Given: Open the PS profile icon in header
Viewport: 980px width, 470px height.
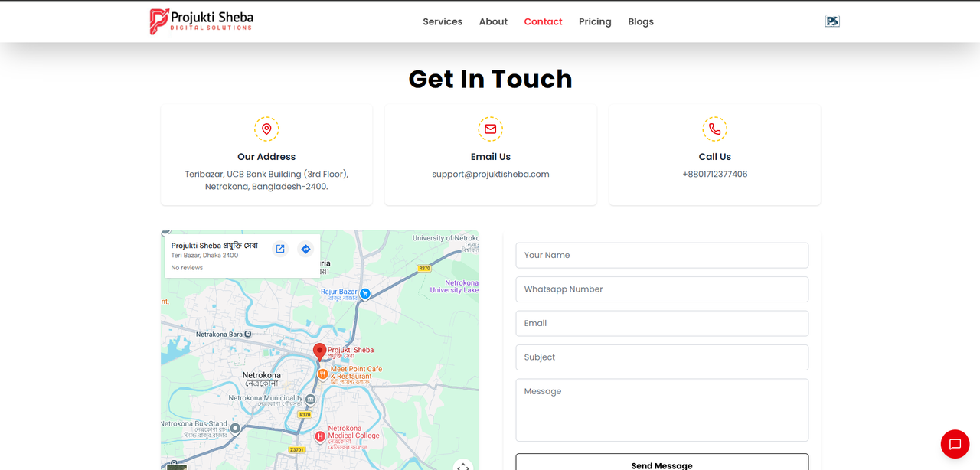Looking at the screenshot, I should click(x=832, y=21).
